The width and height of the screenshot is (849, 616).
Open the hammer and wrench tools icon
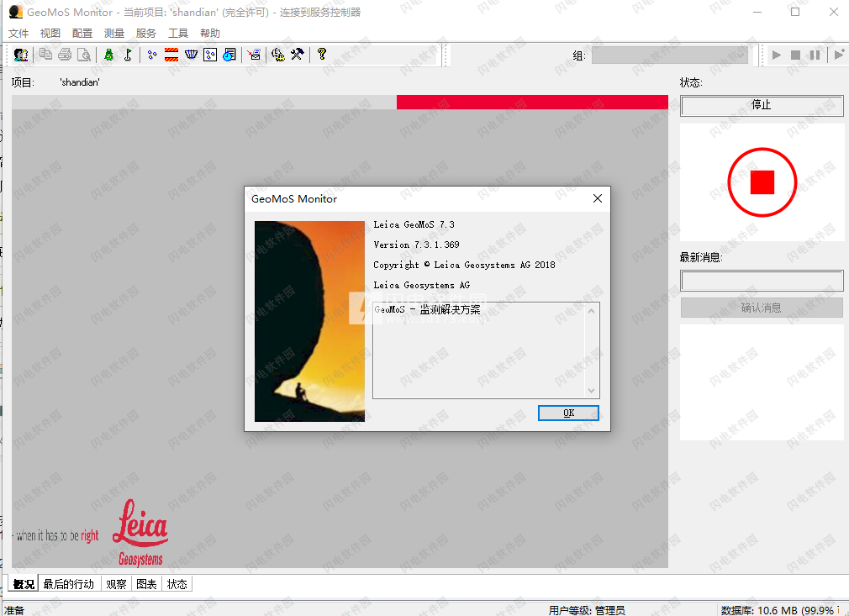click(x=298, y=54)
